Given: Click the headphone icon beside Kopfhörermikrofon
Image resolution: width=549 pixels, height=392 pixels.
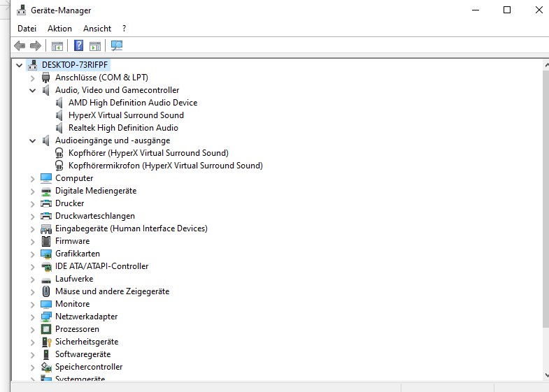Looking at the screenshot, I should coord(59,166).
